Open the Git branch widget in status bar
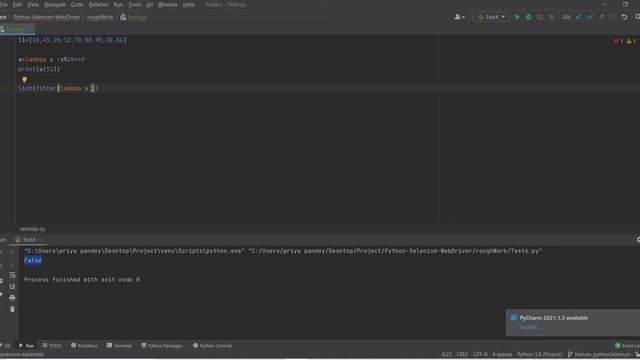 click(600, 354)
